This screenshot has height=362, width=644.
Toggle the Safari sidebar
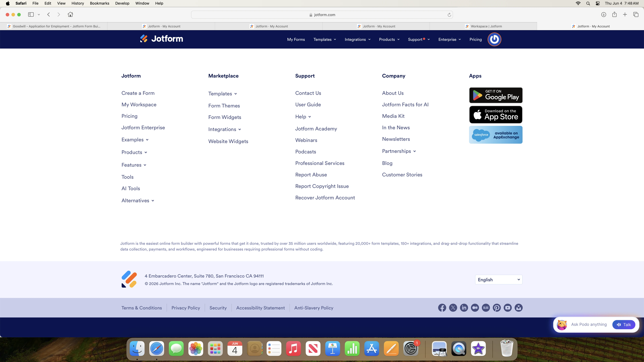coord(31,15)
